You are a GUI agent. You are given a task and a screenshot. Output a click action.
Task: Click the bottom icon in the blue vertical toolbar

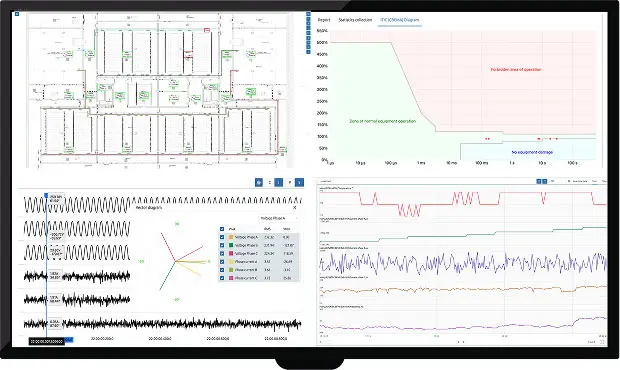(x=308, y=51)
